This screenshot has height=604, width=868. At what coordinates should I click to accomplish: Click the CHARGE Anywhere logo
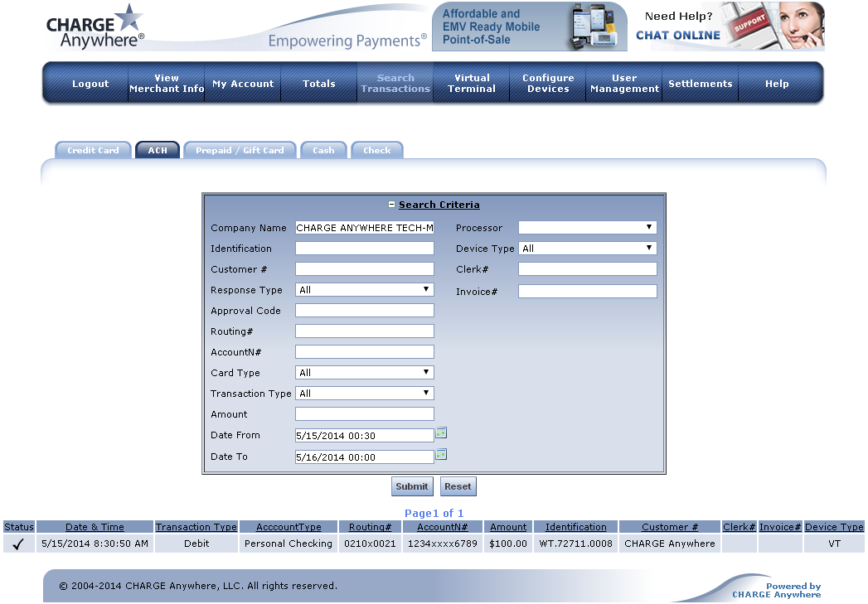click(95, 27)
